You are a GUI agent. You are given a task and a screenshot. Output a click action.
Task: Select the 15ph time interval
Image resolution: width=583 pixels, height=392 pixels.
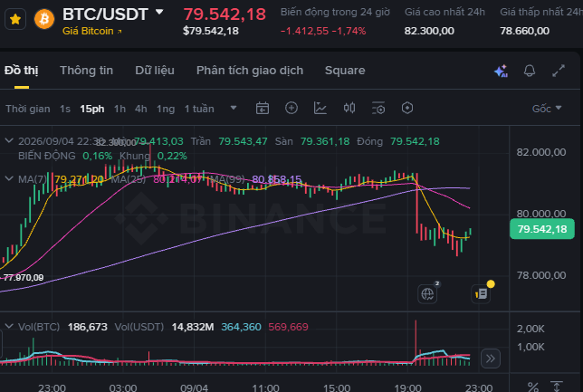click(91, 109)
